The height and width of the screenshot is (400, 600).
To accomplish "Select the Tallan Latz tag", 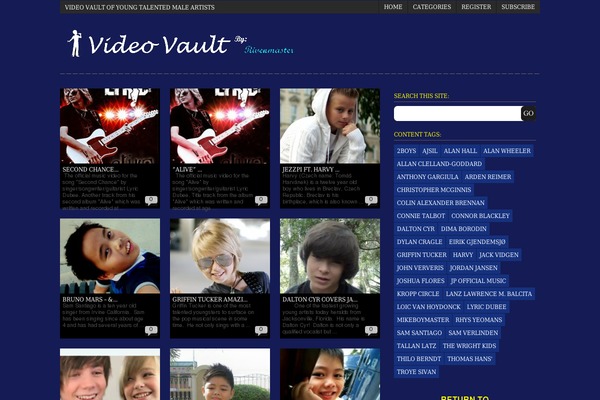I will click(416, 346).
